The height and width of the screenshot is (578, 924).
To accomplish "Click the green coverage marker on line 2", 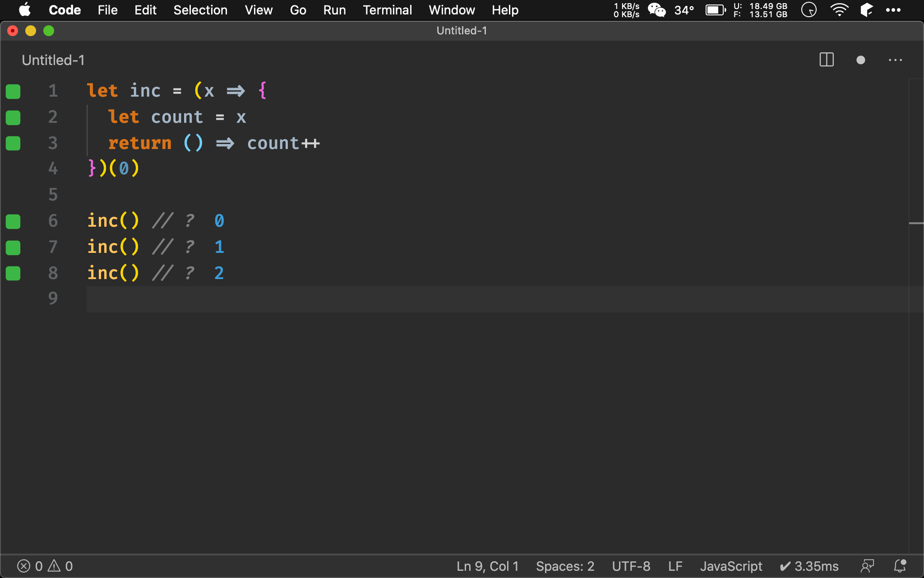I will 13,117.
